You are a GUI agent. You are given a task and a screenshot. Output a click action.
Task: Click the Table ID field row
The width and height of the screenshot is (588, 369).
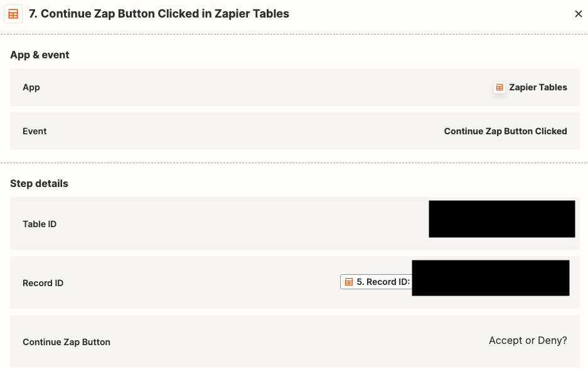(x=295, y=223)
